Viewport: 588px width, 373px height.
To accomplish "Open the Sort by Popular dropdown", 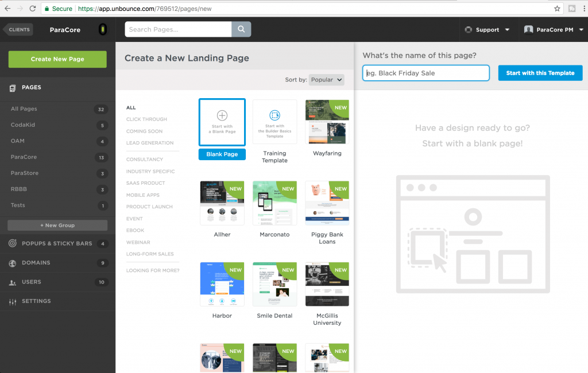I will click(x=326, y=79).
